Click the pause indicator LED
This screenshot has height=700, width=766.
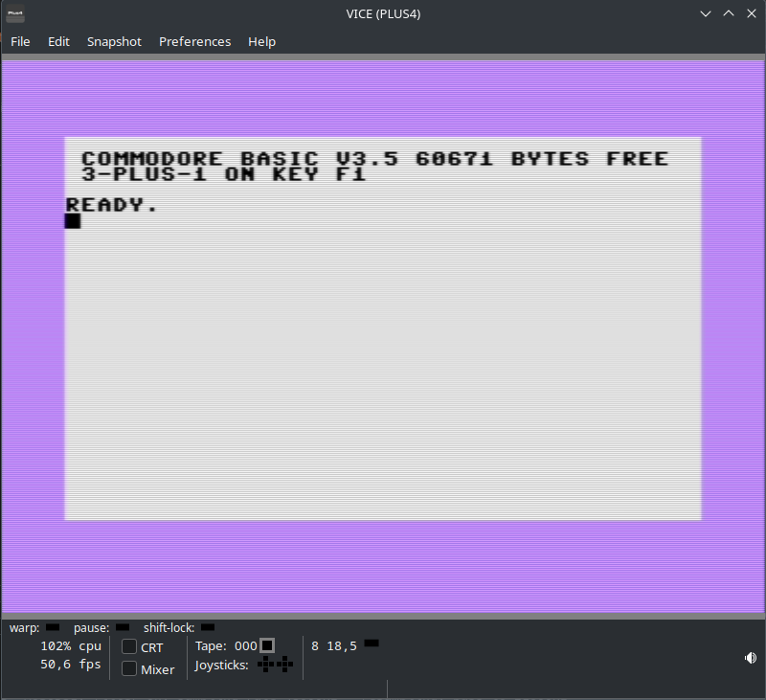pyautogui.click(x=123, y=627)
